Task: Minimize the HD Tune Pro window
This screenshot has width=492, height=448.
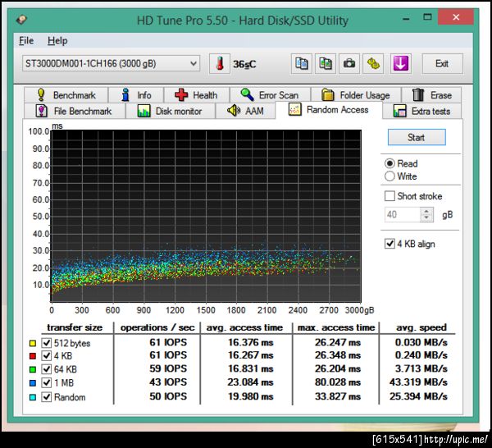Action: click(406, 18)
